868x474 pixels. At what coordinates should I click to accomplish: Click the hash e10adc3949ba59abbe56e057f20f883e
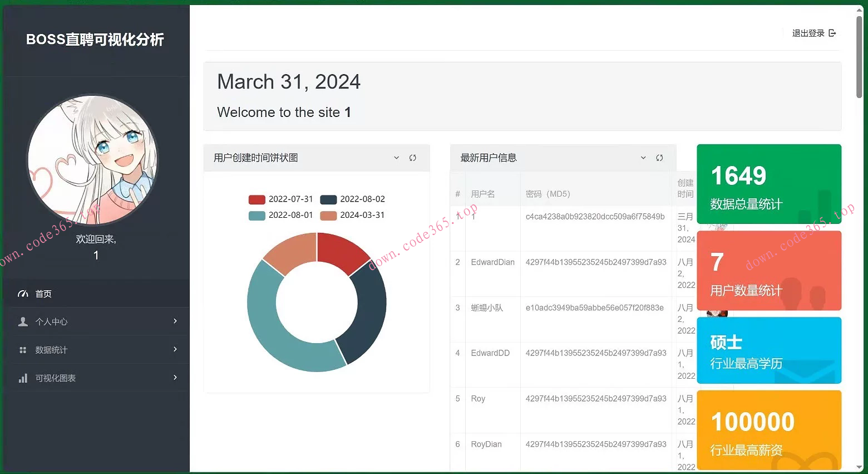coord(595,307)
